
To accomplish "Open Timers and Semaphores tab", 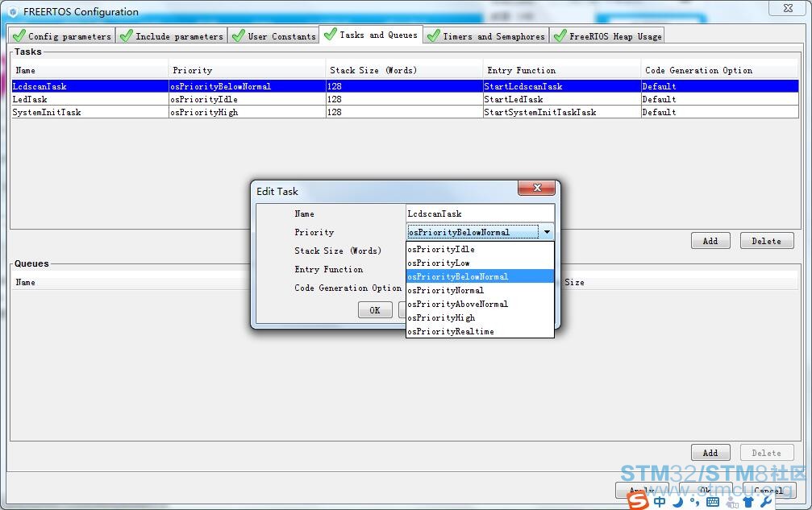I will coord(485,35).
